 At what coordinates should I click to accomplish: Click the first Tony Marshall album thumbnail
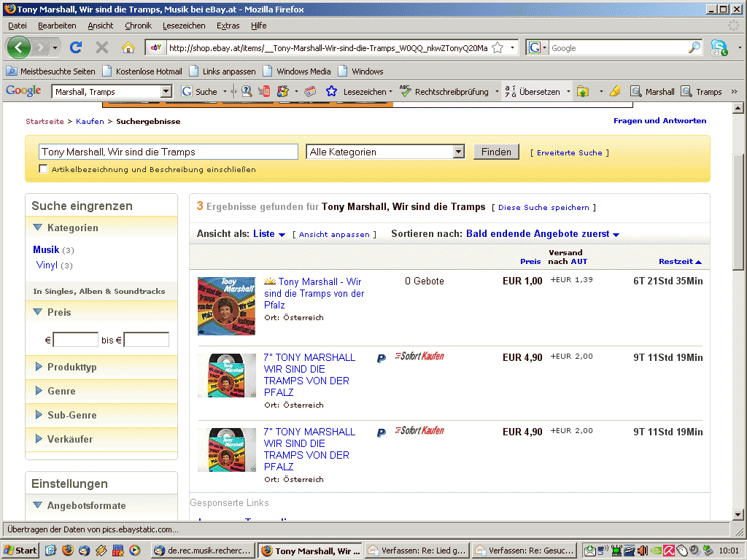pyautogui.click(x=226, y=306)
